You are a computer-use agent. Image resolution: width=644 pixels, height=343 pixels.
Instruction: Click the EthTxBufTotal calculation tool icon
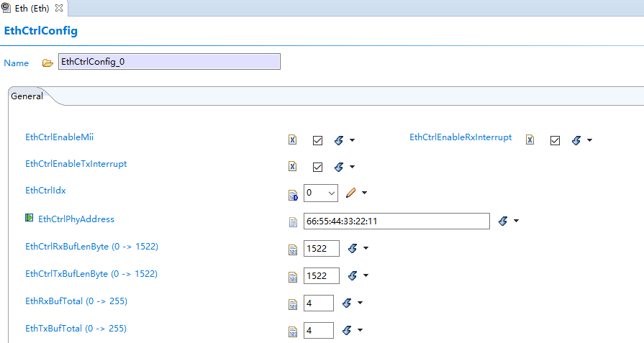pos(346,331)
